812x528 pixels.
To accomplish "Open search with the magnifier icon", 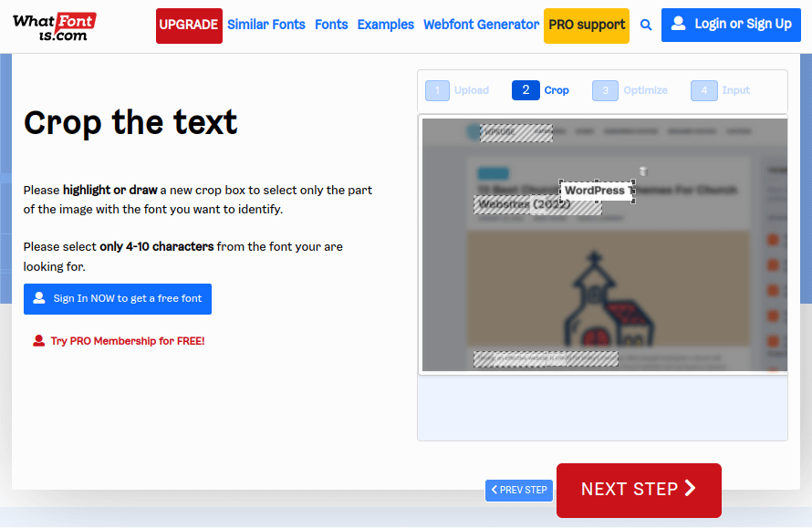I will (646, 25).
